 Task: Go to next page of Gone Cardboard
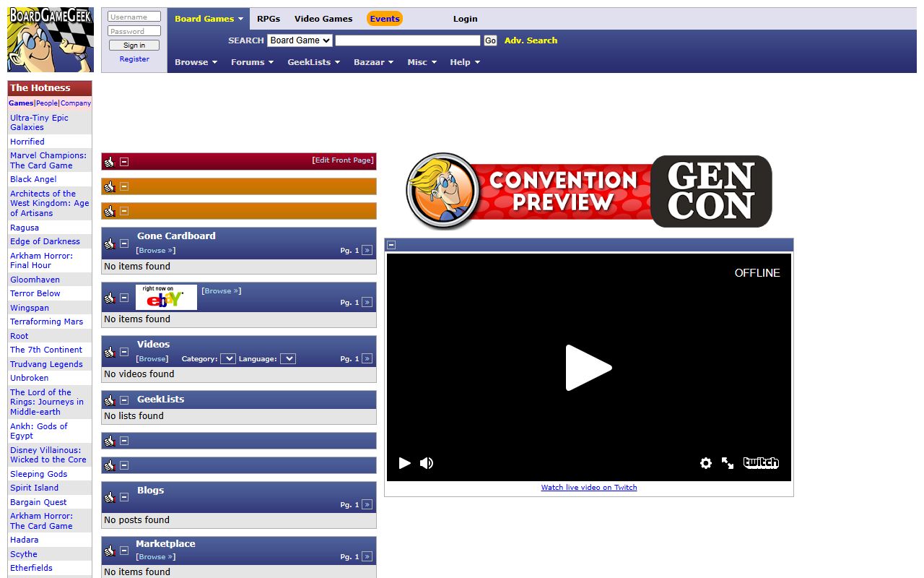[x=367, y=251]
